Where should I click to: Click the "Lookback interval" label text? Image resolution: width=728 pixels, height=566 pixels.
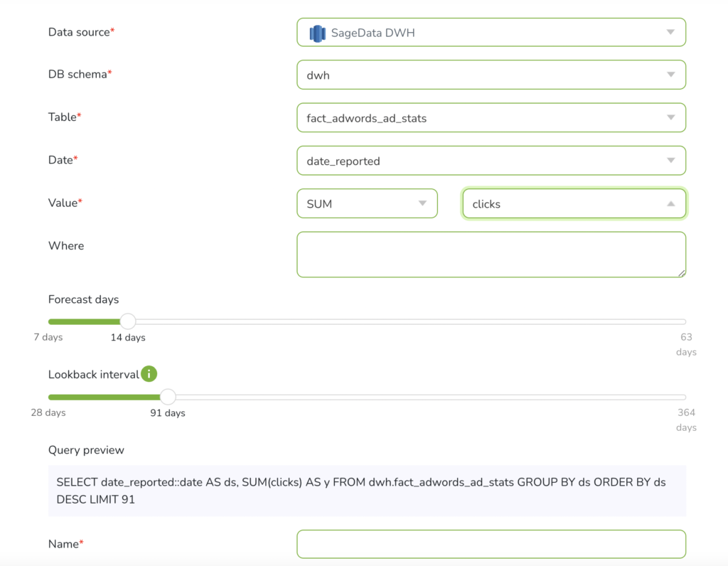[93, 375]
